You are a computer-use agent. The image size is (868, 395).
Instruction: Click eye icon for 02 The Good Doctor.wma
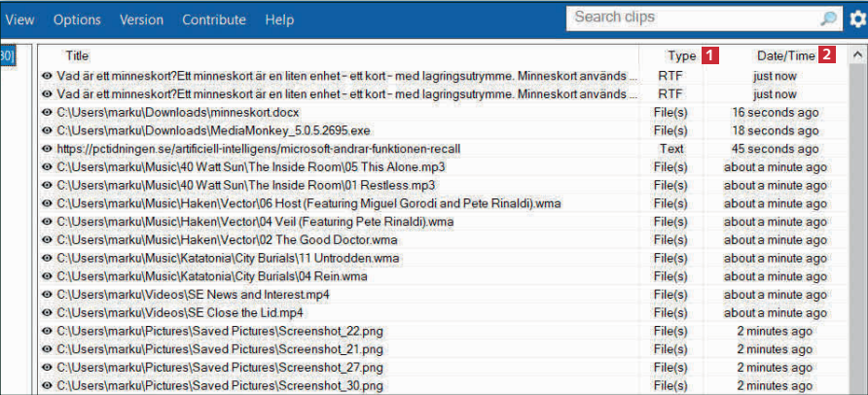47,240
